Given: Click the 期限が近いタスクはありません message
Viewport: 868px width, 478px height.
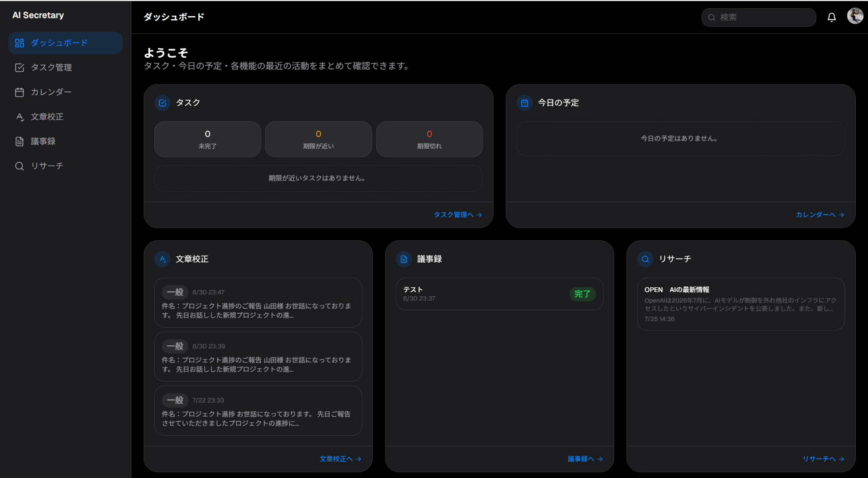Looking at the screenshot, I should pyautogui.click(x=317, y=178).
